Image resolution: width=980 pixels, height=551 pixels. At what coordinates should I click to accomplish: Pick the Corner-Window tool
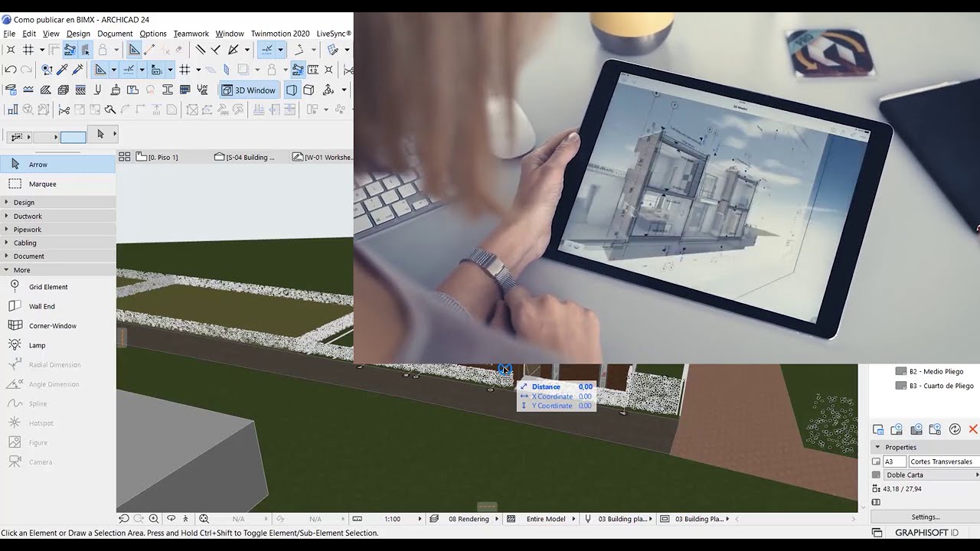pyautogui.click(x=57, y=325)
